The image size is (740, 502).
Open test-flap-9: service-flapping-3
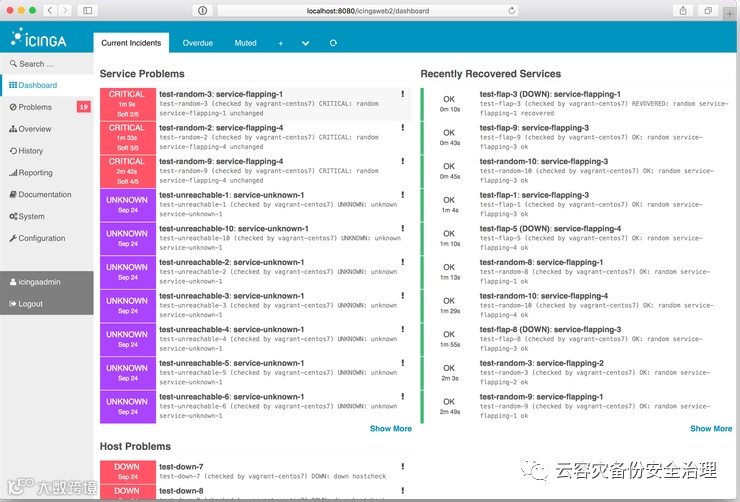coord(534,128)
